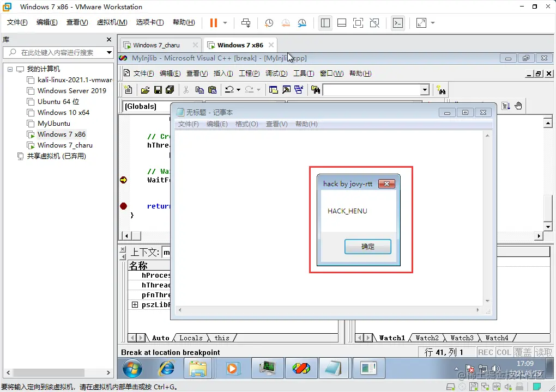Click the send Ctrl+Alt+Del icon

coord(246,23)
